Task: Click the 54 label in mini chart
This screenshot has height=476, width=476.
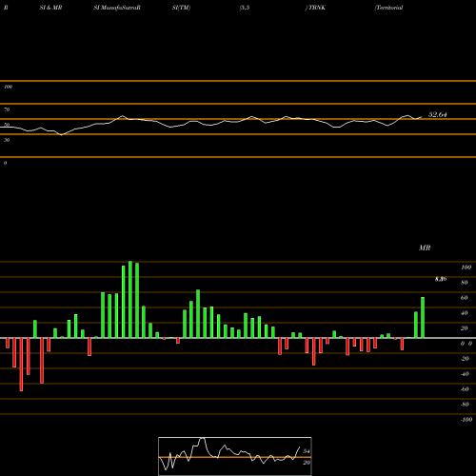Action: (307, 451)
